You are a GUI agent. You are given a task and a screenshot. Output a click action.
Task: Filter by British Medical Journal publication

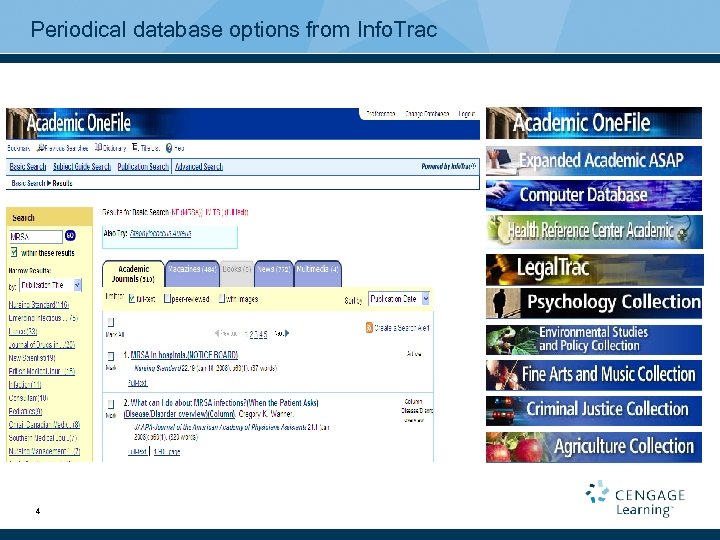[42, 371]
